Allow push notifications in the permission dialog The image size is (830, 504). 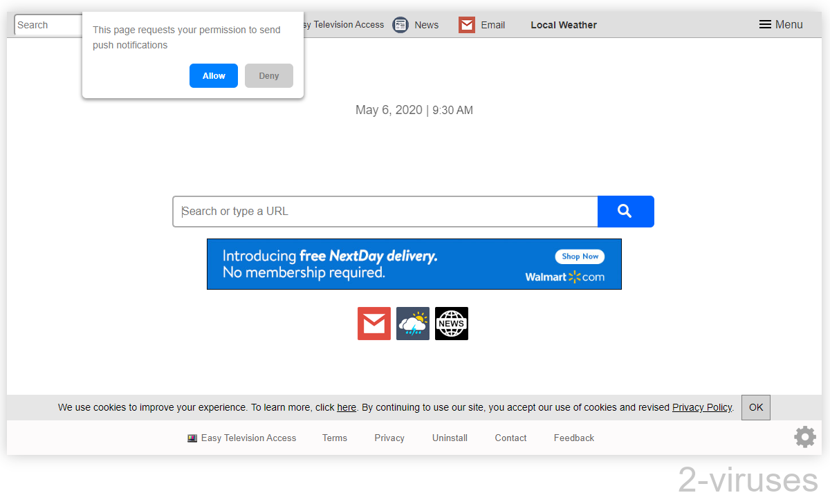(213, 75)
